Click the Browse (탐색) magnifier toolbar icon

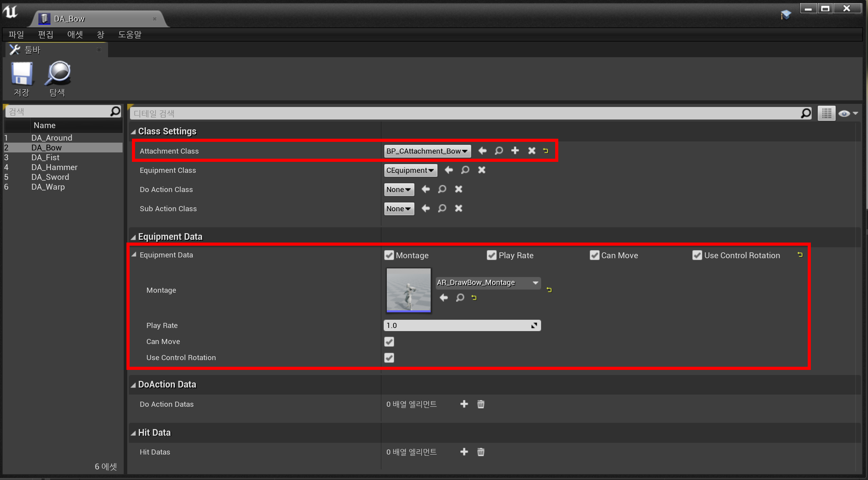click(58, 74)
